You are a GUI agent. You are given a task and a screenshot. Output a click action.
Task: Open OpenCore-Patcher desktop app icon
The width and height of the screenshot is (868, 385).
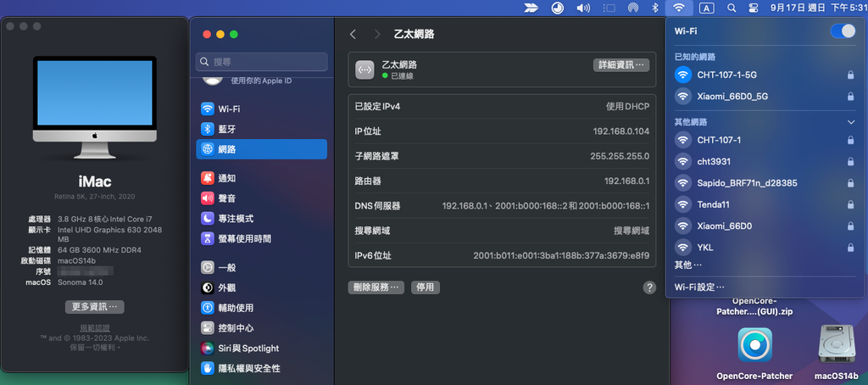pos(754,345)
